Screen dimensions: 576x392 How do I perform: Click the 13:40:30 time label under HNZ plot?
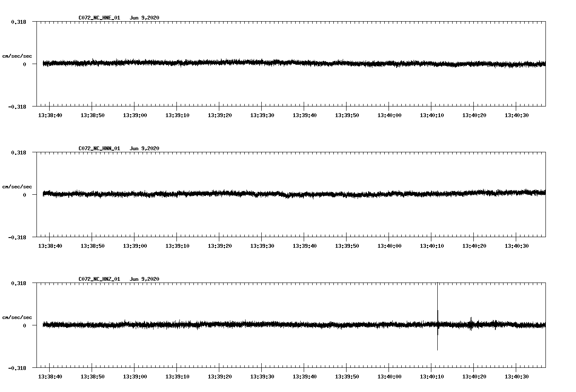click(517, 377)
